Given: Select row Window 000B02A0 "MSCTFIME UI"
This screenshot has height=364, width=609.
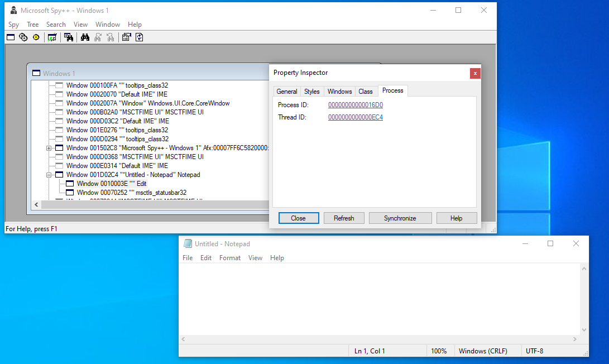Looking at the screenshot, I should 135,112.
